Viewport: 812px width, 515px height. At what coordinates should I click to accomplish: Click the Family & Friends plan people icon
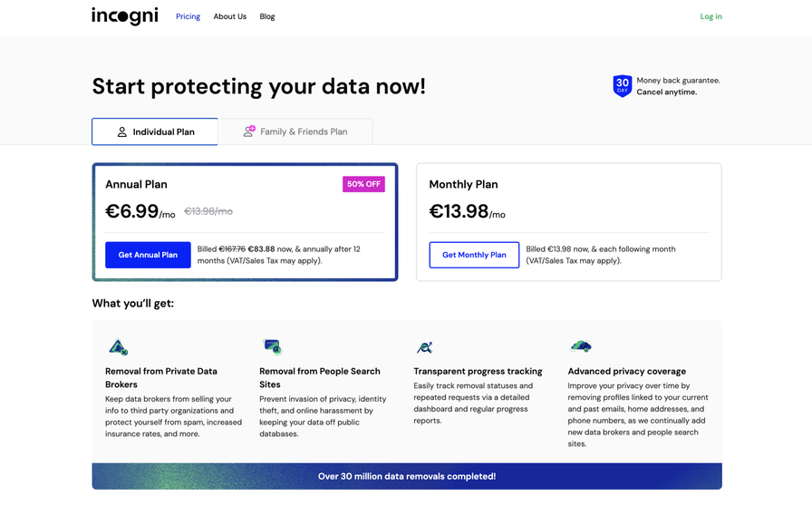point(249,131)
